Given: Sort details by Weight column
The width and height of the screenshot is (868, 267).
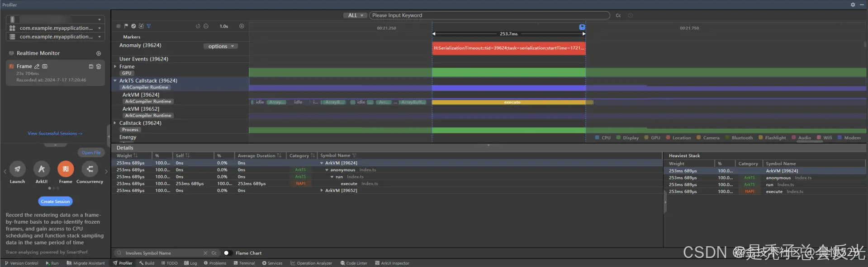Looking at the screenshot, I should tap(127, 155).
